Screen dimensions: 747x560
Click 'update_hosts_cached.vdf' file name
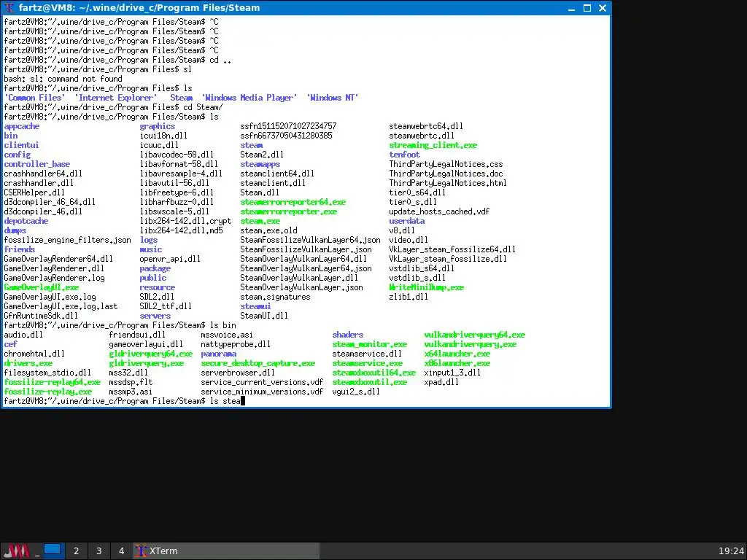439,211
